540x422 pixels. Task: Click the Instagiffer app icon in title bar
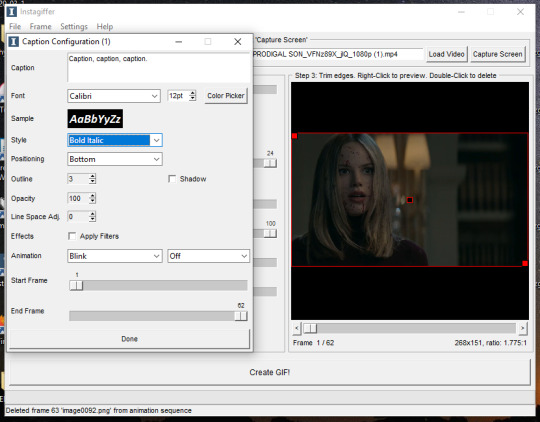tap(12, 11)
